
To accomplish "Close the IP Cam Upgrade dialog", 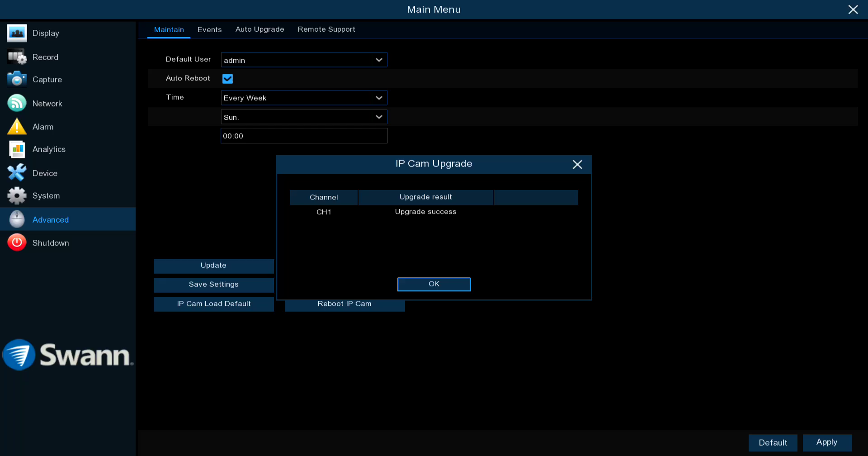I will 577,164.
